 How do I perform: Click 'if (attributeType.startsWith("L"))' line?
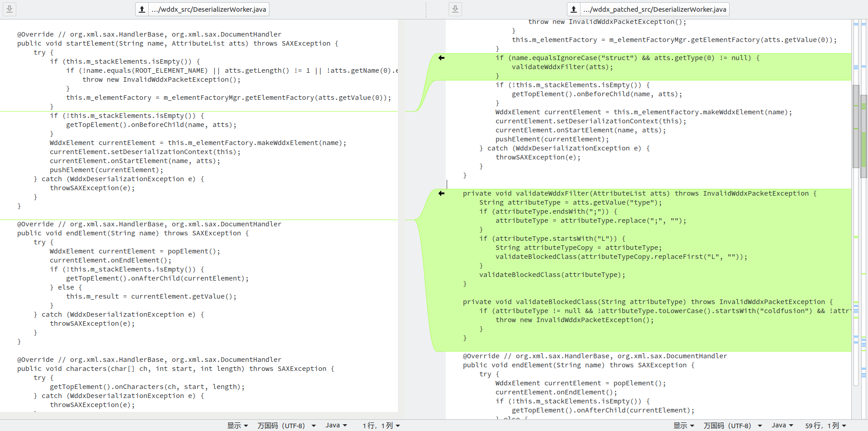click(x=552, y=239)
